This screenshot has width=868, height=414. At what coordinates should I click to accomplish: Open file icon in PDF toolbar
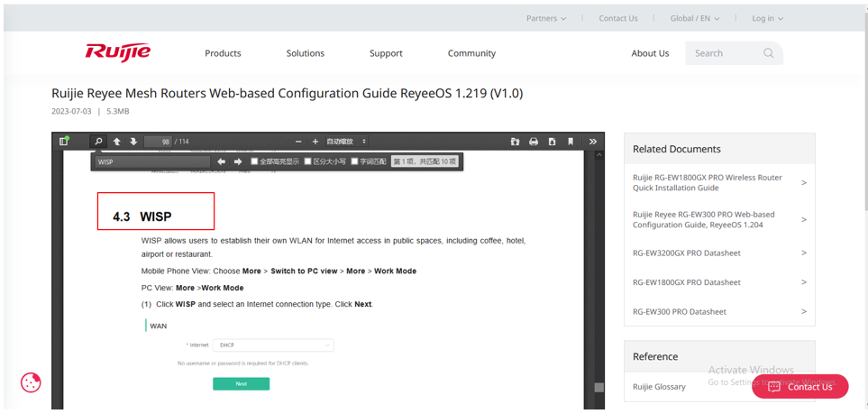516,142
